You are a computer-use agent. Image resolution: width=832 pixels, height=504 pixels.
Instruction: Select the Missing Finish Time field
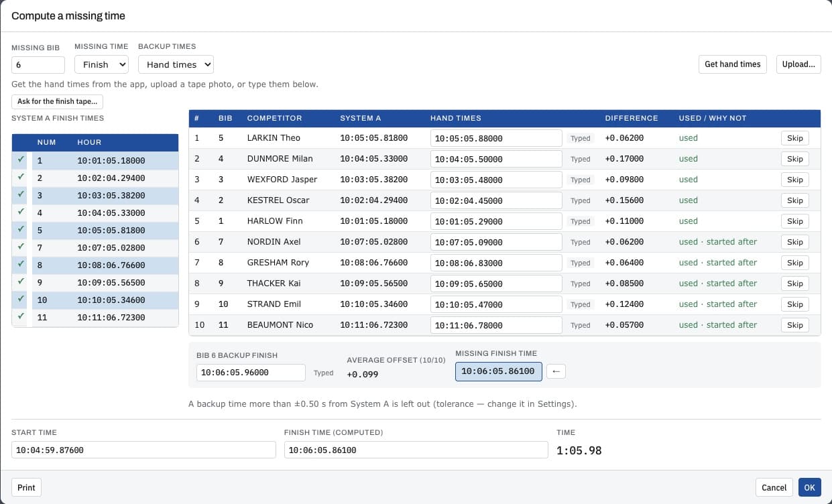click(499, 371)
